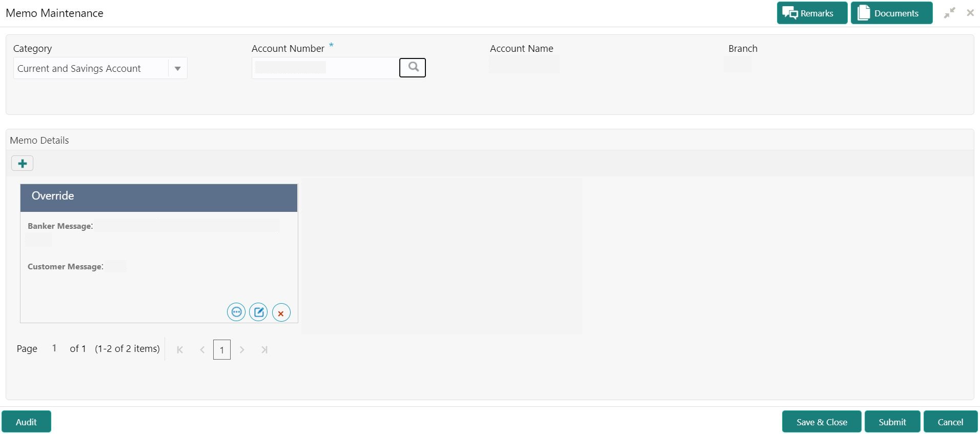Screen dimensions: 980x434
Task: Click the collapse window arrows icon
Action: coord(950,13)
